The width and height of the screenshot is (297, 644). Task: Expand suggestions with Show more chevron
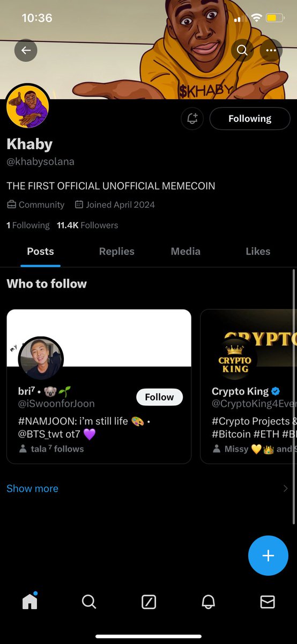pos(285,488)
